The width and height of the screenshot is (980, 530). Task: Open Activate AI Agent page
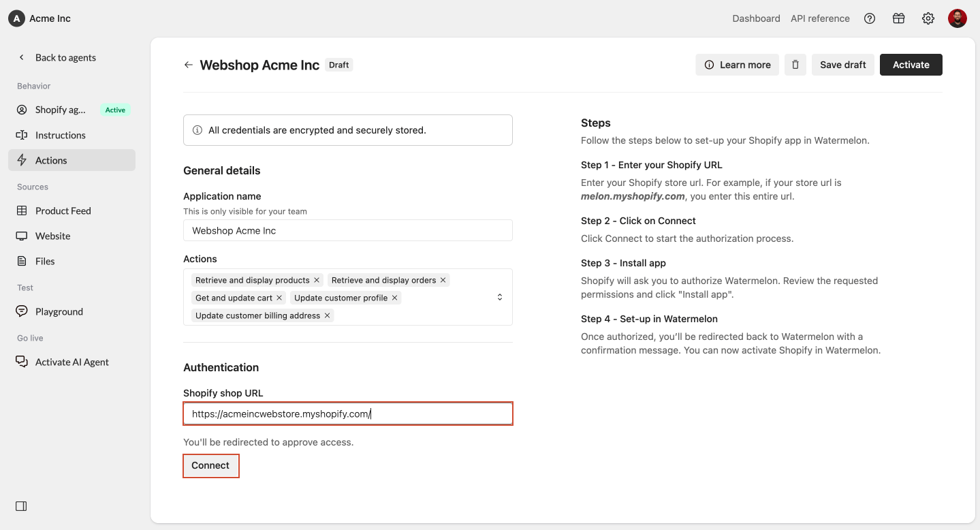[x=72, y=362]
